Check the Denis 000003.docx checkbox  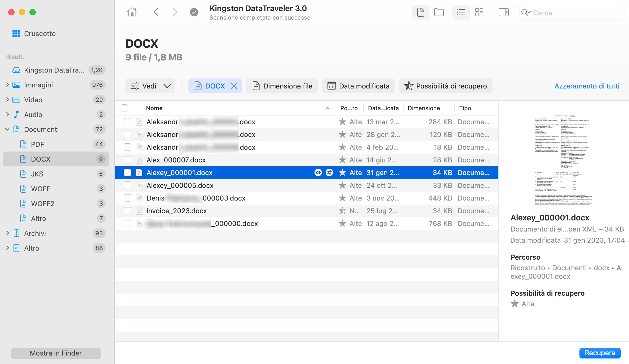[127, 198]
